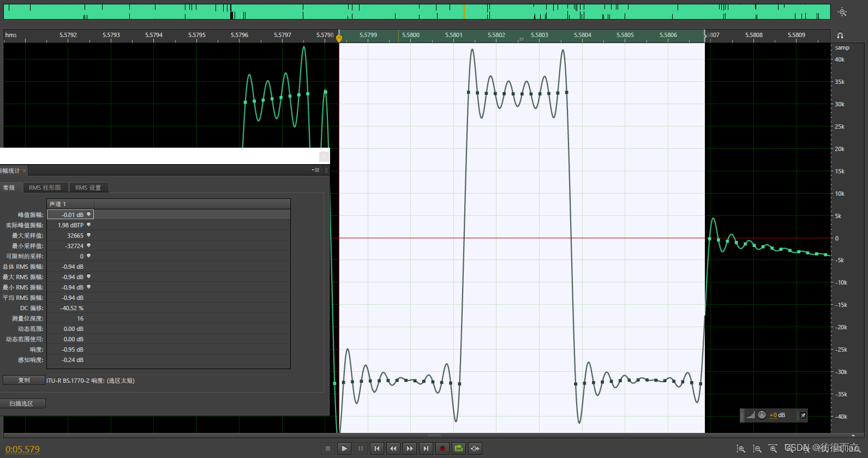The height and width of the screenshot is (458, 868).
Task: Toggle skip selection transport button
Action: click(475, 448)
